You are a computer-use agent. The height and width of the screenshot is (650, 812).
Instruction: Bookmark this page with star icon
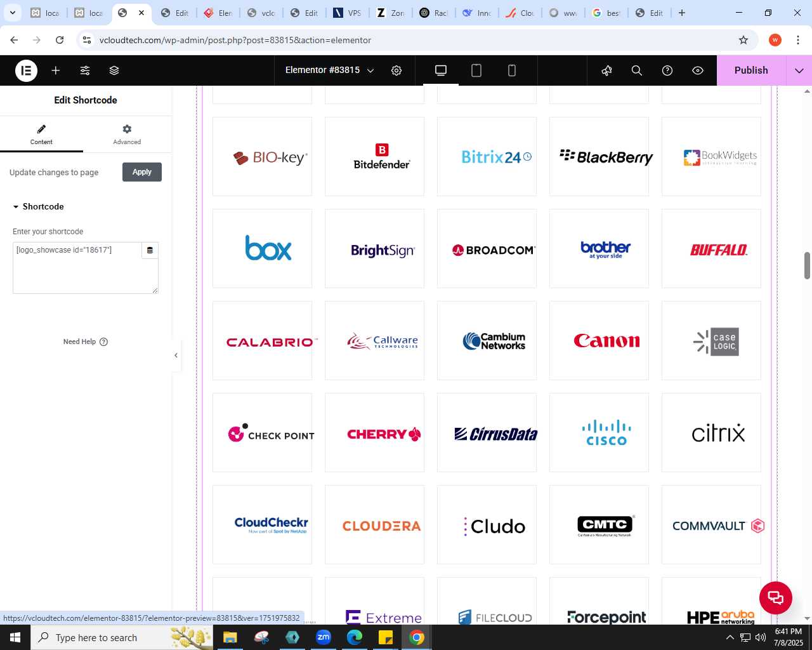(743, 40)
